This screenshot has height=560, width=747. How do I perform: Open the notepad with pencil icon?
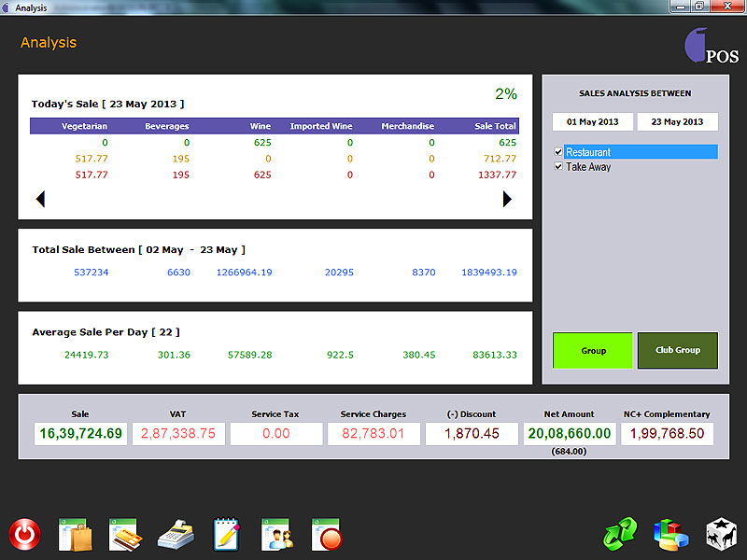coord(227,534)
